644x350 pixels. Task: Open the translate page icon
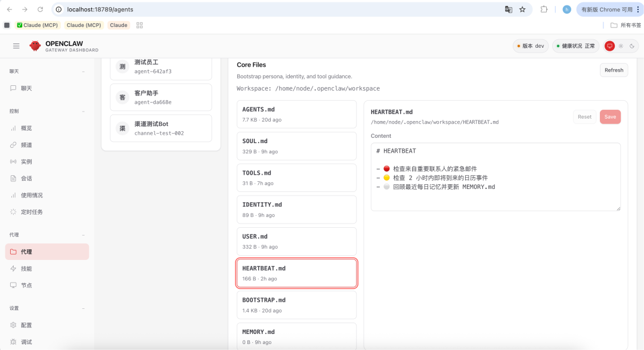coord(509,10)
